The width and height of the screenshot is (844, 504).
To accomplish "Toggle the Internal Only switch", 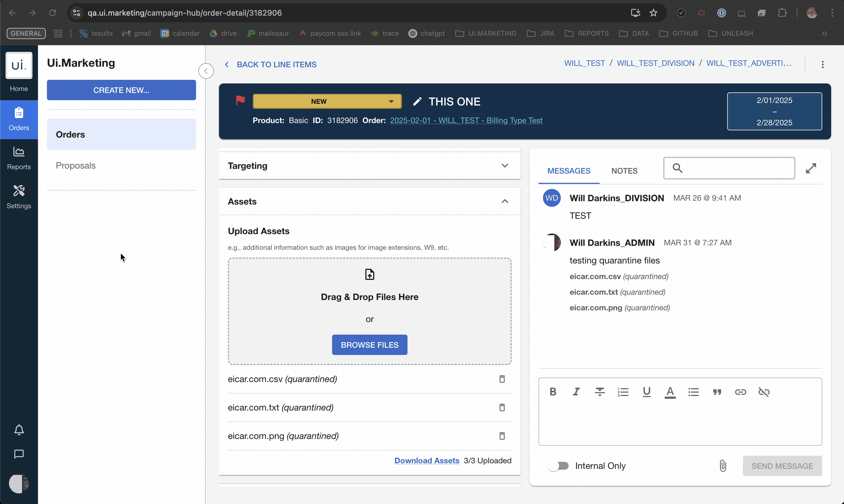I will (x=558, y=465).
